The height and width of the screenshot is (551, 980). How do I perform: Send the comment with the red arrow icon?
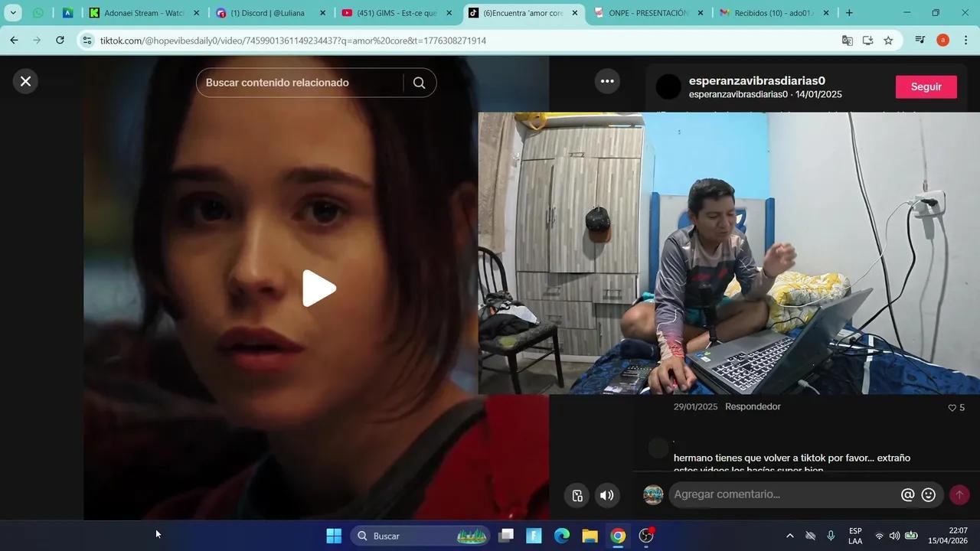[959, 494]
